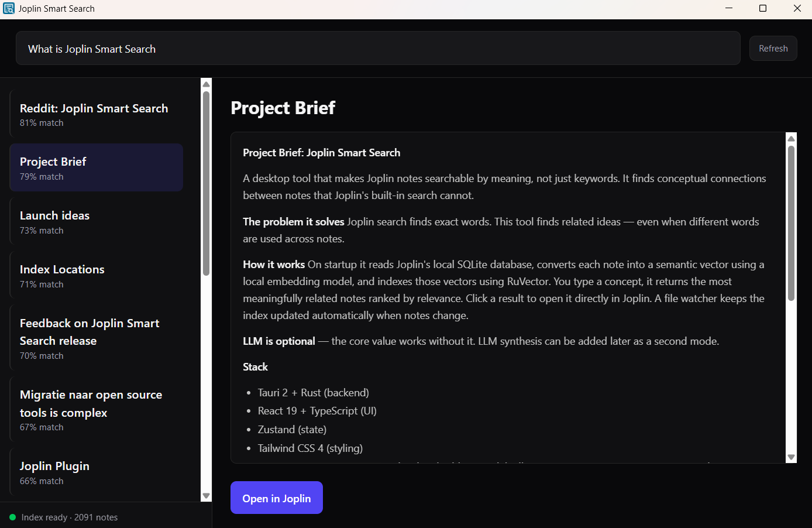This screenshot has width=812, height=528.
Task: Click the note preview scrollbar thumb
Action: (791, 222)
